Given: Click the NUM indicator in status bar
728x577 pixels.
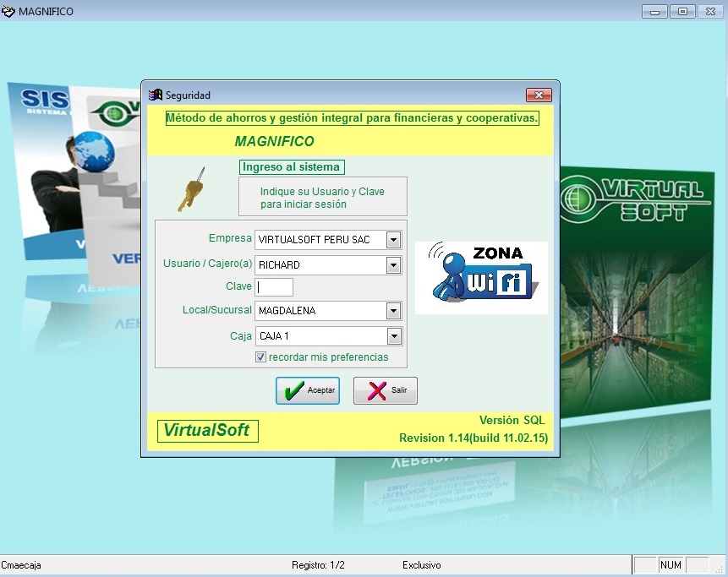Looking at the screenshot, I should (x=671, y=565).
